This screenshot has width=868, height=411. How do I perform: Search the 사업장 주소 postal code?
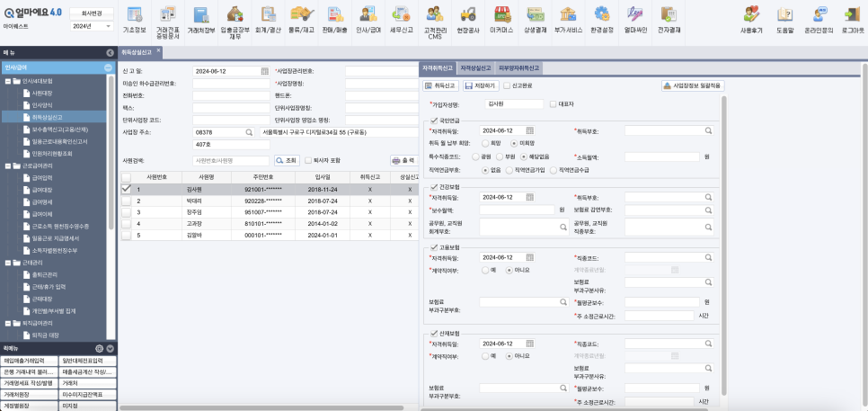click(x=249, y=132)
